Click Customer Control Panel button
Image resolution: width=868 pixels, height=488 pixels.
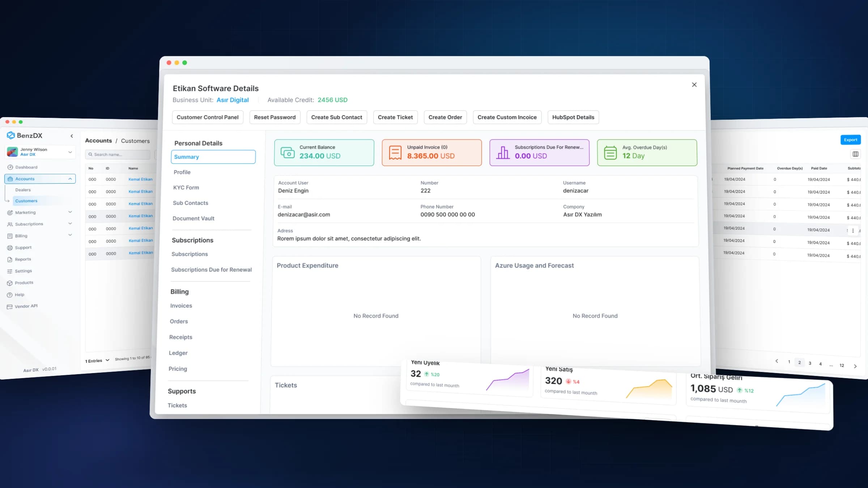tap(208, 117)
